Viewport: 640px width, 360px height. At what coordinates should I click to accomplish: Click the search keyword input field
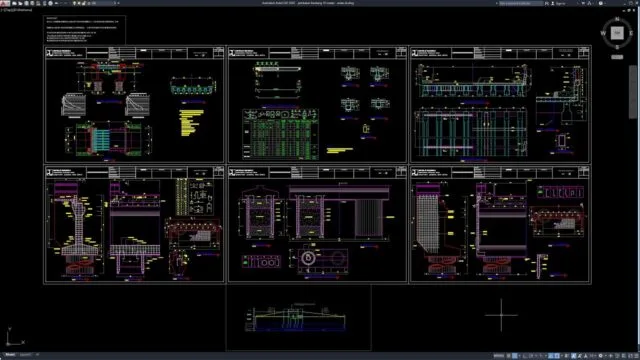(x=521, y=3)
